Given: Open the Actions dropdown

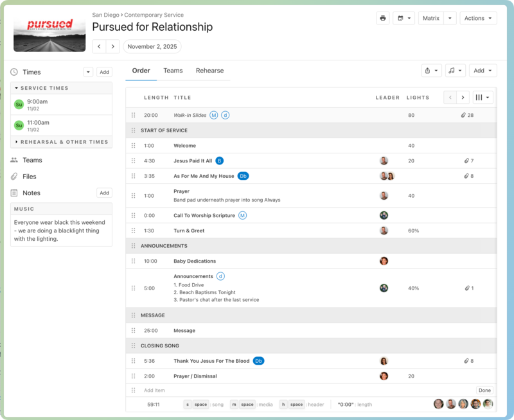Looking at the screenshot, I should pos(478,18).
